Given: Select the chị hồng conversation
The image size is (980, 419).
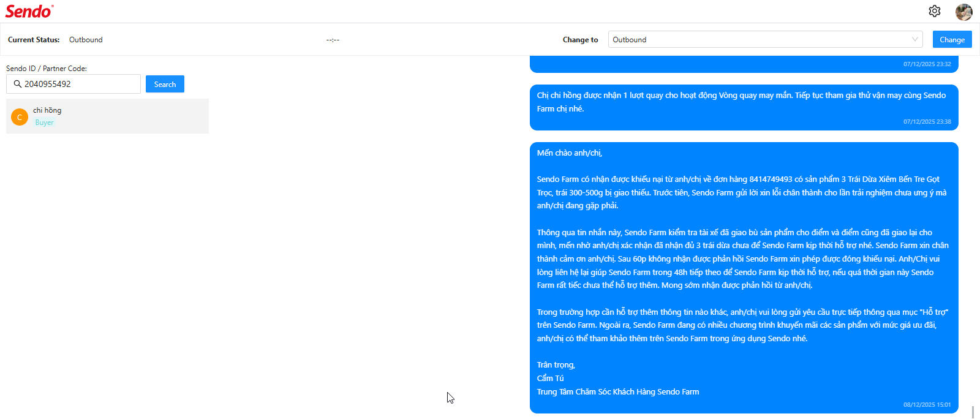Looking at the screenshot, I should point(107,116).
